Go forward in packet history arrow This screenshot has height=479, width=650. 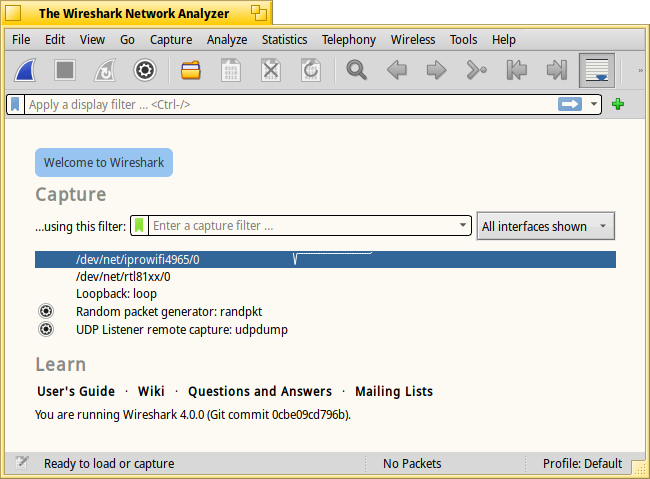[437, 70]
